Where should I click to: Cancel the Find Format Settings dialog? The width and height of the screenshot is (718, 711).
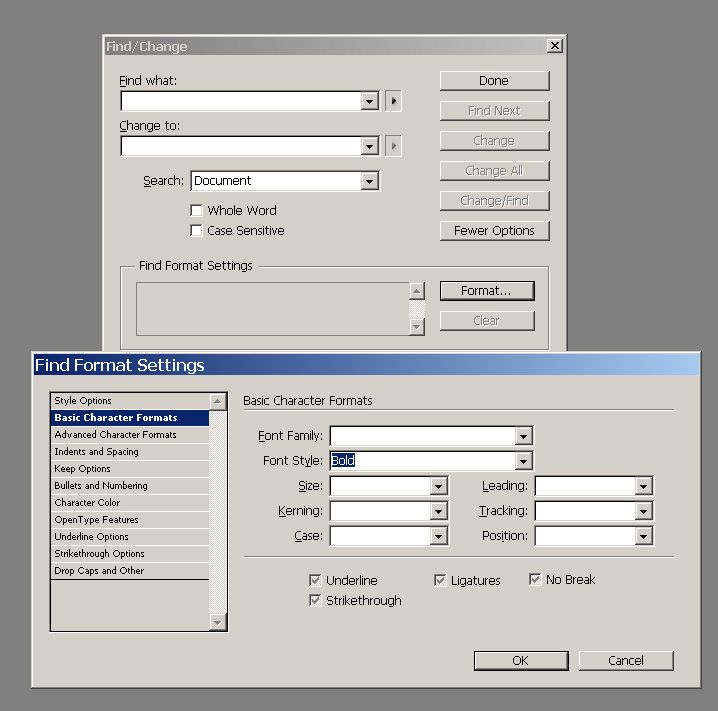point(626,661)
